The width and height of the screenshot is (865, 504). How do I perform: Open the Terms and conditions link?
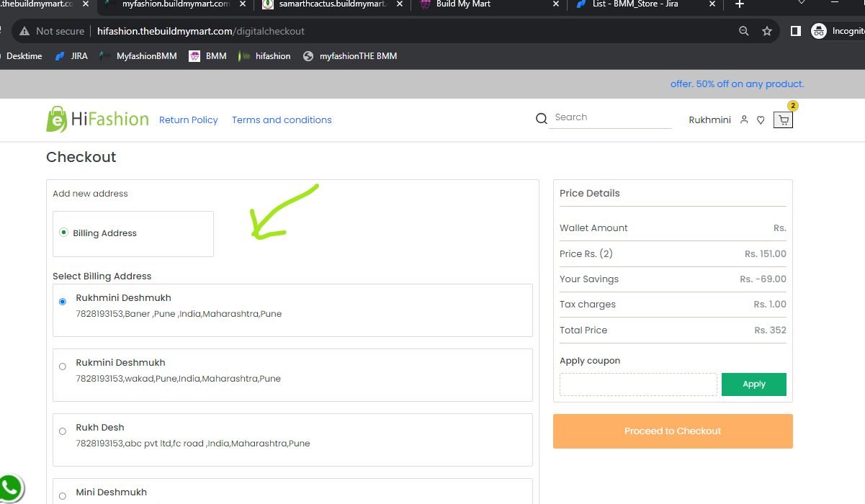(282, 120)
